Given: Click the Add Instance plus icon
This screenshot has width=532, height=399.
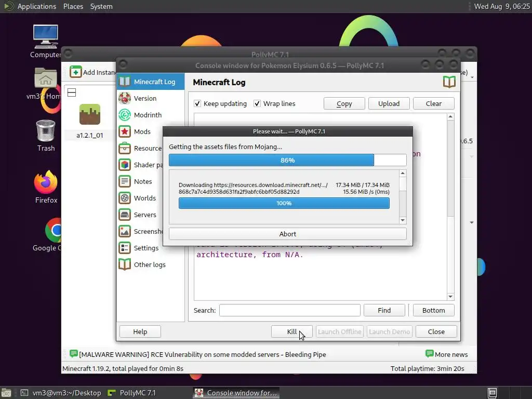Looking at the screenshot, I should pyautogui.click(x=76, y=72).
